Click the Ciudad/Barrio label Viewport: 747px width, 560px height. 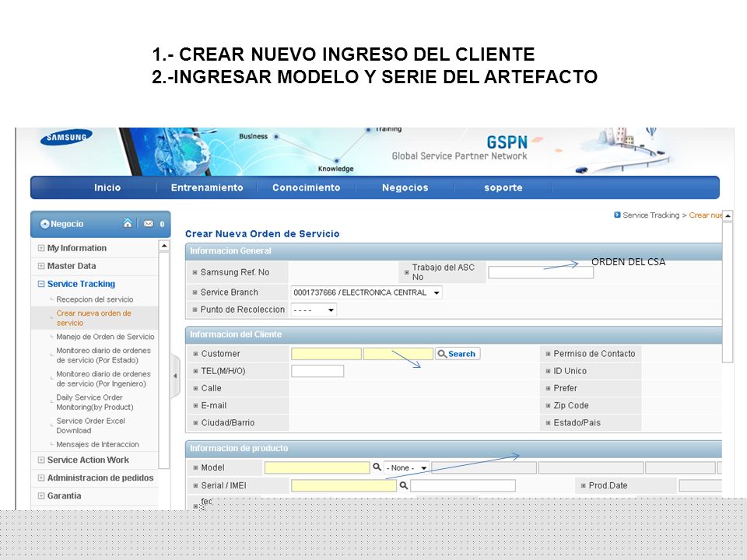(228, 423)
